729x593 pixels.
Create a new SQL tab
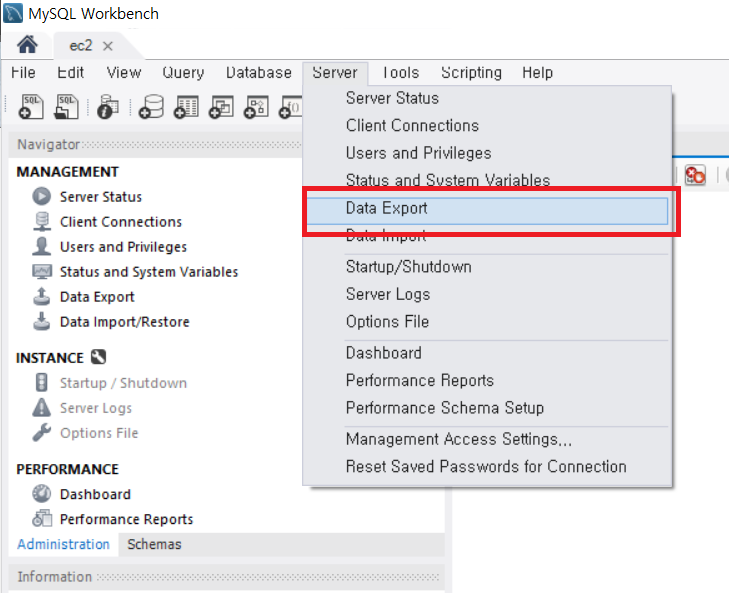tap(31, 107)
